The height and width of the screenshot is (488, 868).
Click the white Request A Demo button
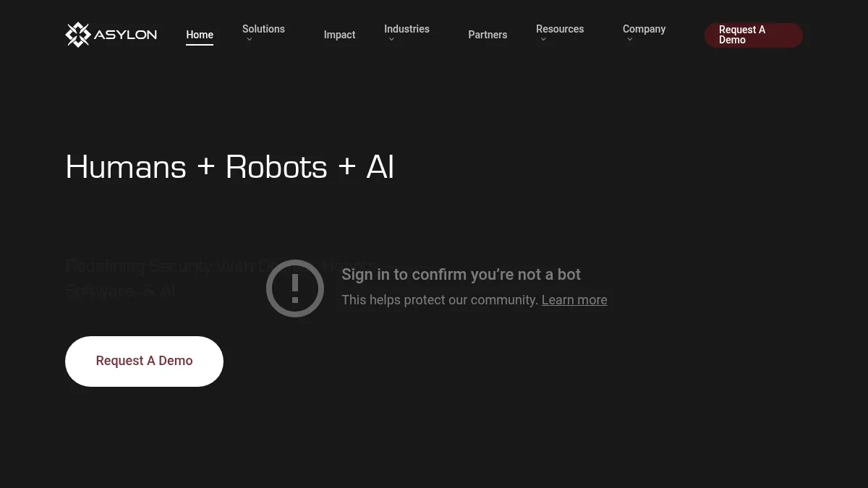pos(144,361)
